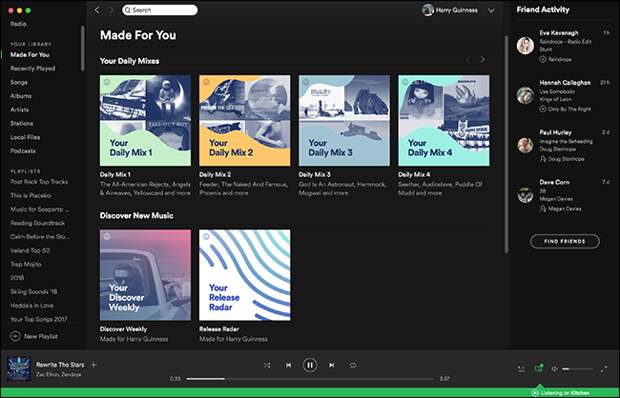Show next Daily Mixes with right arrow
Screen dimensions: 620x398
(x=483, y=60)
